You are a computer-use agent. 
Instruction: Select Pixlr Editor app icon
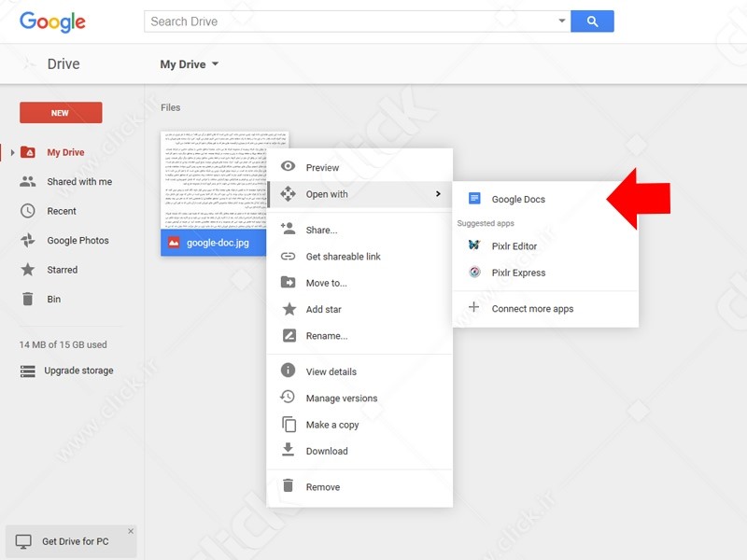474,246
